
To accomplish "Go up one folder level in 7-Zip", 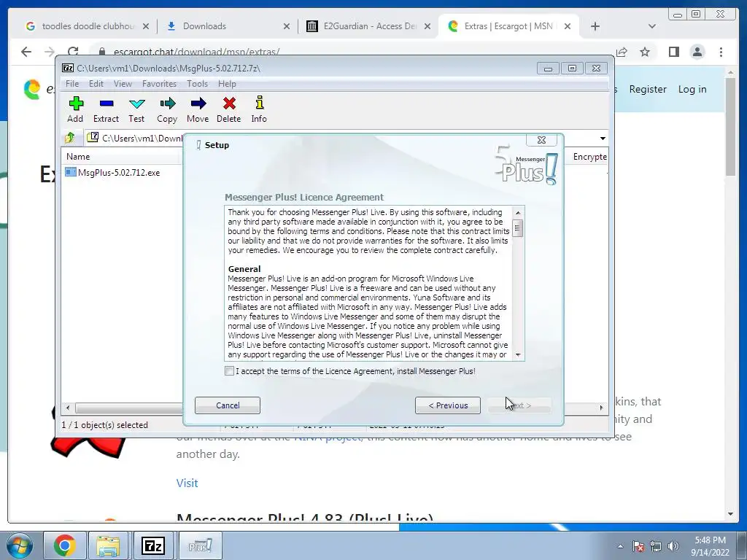I will (x=69, y=138).
